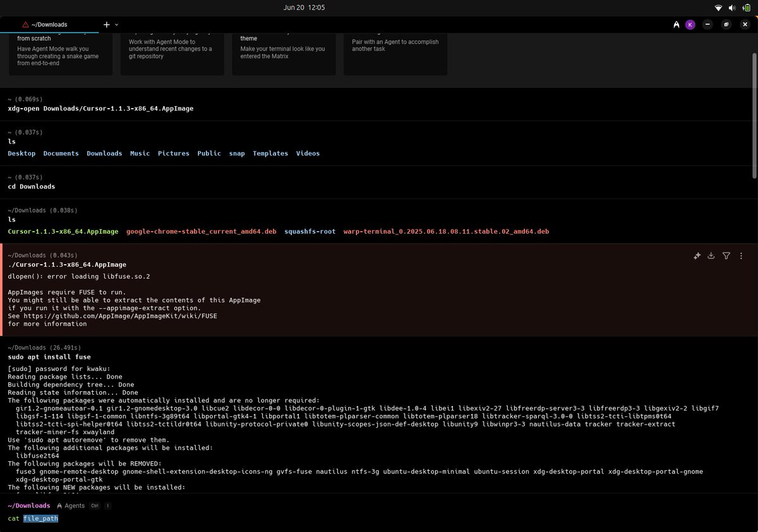Click the save/download icon on the error block
The width and height of the screenshot is (758, 532).
click(711, 256)
